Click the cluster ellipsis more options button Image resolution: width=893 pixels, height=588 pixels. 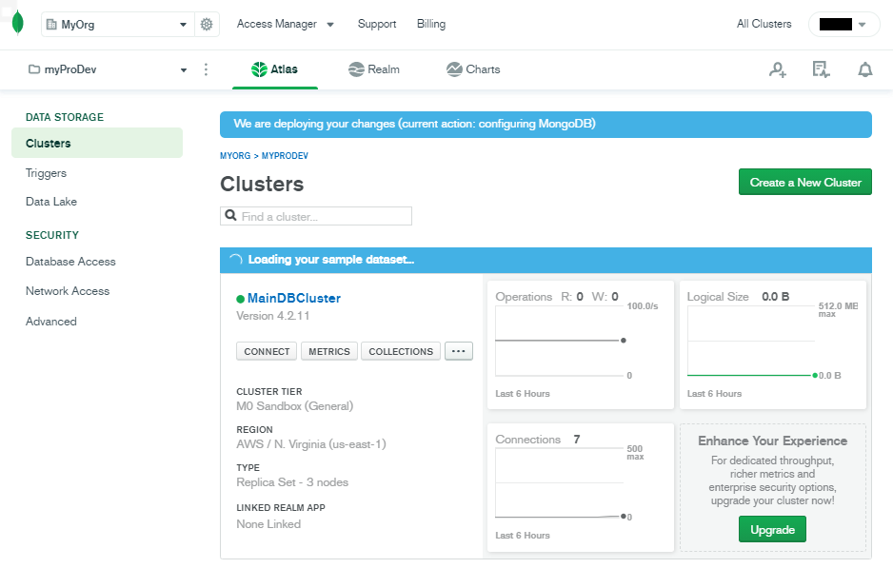point(458,351)
